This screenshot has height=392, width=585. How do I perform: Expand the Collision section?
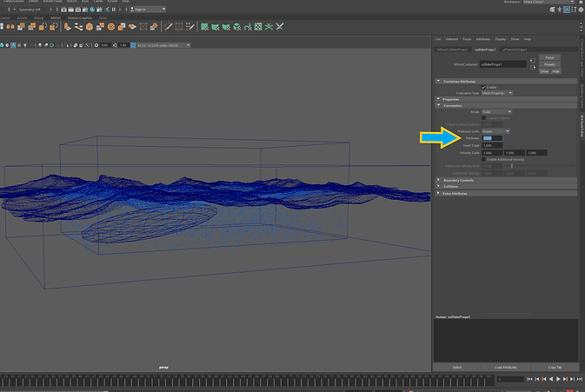click(x=506, y=187)
